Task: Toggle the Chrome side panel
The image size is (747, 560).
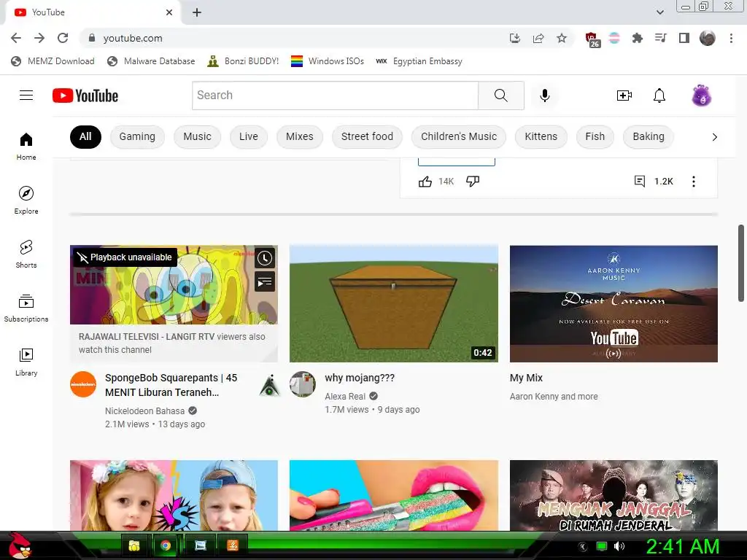Action: [x=684, y=38]
